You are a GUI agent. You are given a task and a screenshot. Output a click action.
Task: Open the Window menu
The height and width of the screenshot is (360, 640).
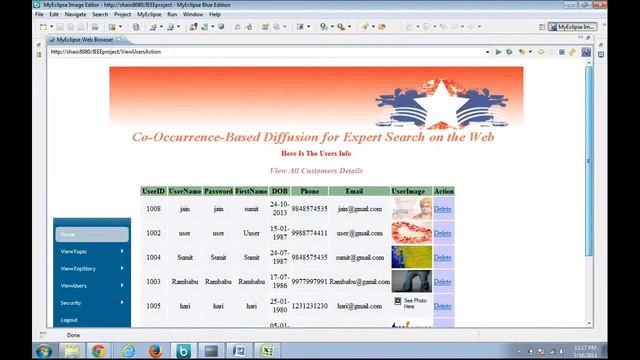[193, 14]
